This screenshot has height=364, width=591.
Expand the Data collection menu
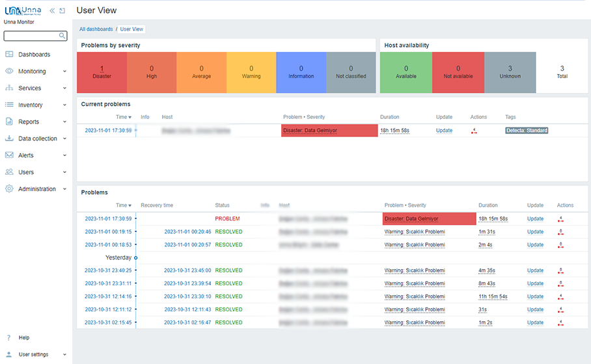tap(36, 138)
